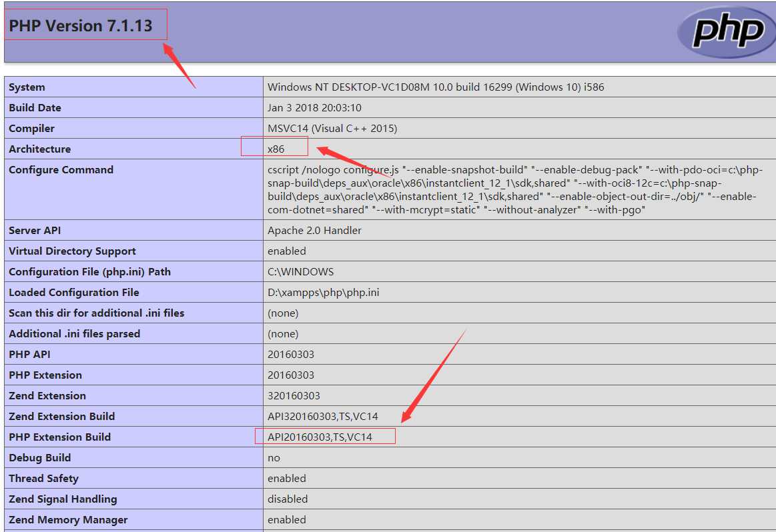The width and height of the screenshot is (776, 532).
Task: Select the x86 architecture value
Action: (276, 149)
